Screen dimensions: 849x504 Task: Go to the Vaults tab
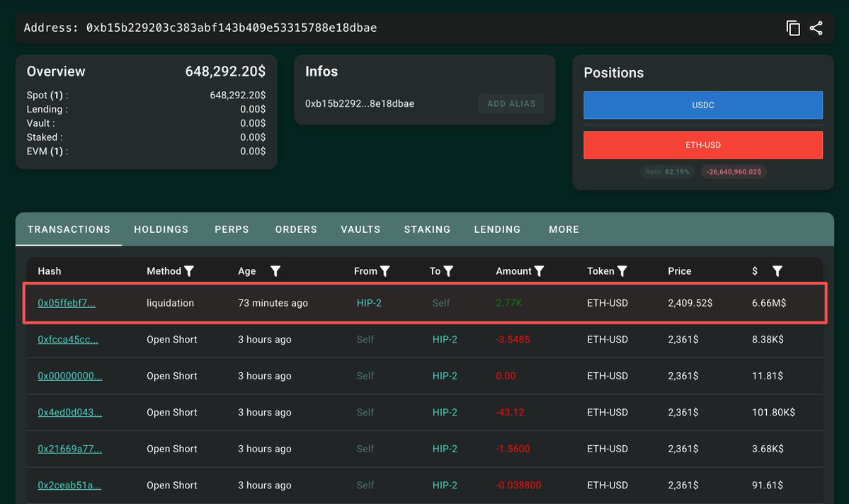tap(360, 229)
